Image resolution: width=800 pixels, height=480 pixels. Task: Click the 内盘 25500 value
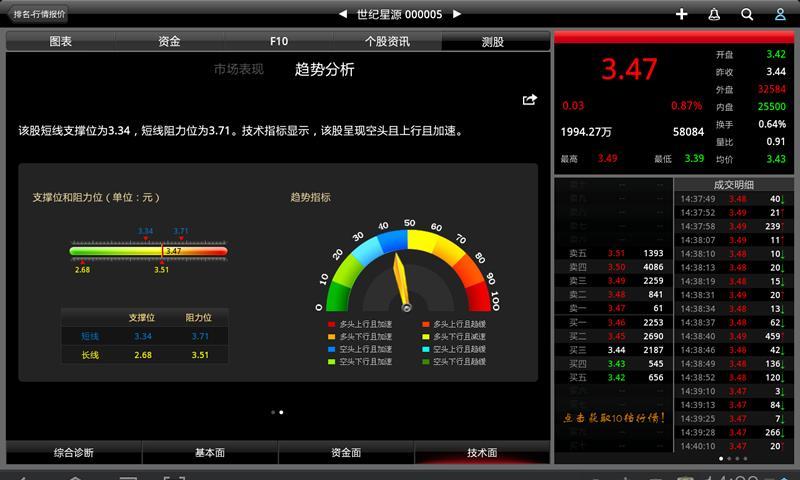772,106
